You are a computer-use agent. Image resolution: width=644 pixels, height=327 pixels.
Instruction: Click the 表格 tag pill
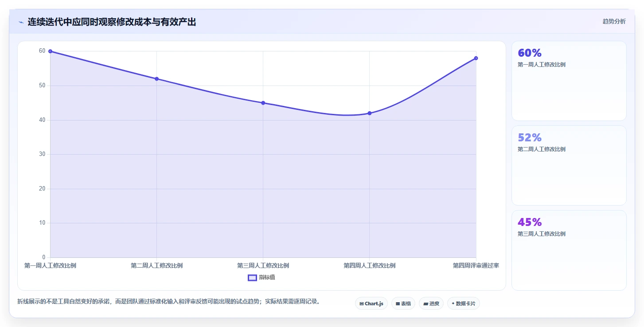point(403,304)
